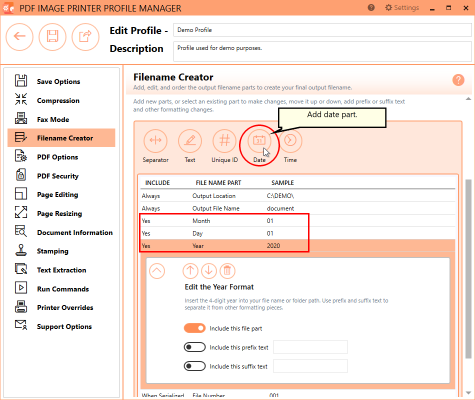The image size is (475, 400).
Task: Click the Page Editing sidebar icon
Action: coord(21,194)
